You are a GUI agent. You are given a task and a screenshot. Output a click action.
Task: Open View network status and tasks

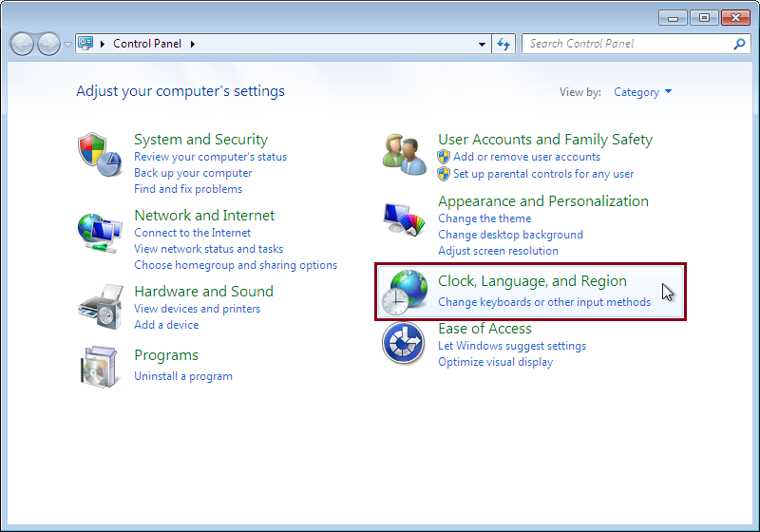(208, 249)
